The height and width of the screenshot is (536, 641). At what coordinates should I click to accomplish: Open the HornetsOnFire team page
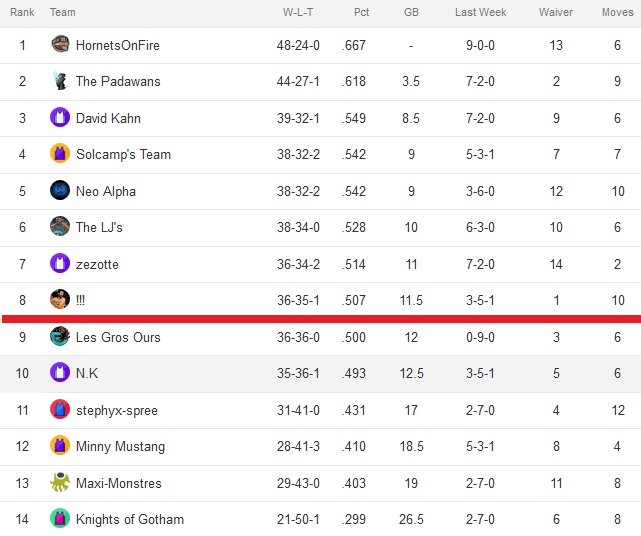(x=118, y=45)
